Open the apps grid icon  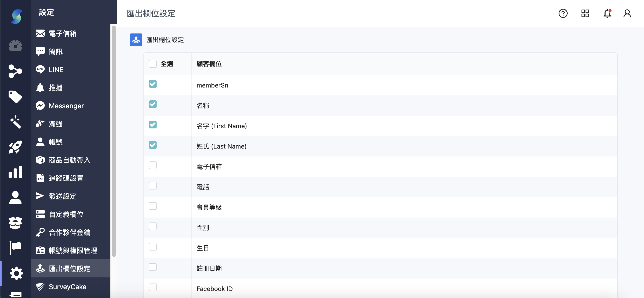pyautogui.click(x=585, y=13)
